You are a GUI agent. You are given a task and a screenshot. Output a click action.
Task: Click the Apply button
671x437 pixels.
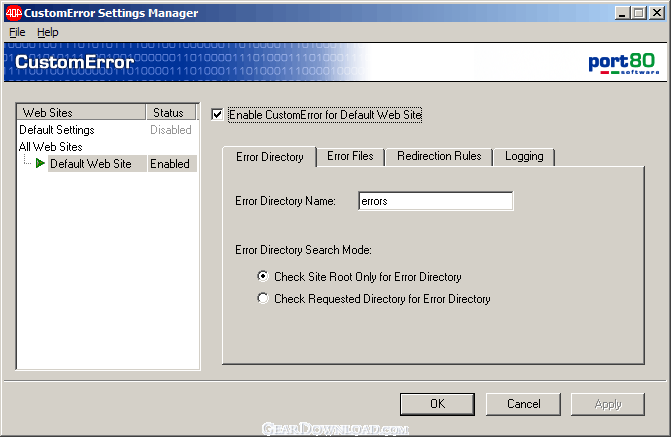(x=608, y=404)
